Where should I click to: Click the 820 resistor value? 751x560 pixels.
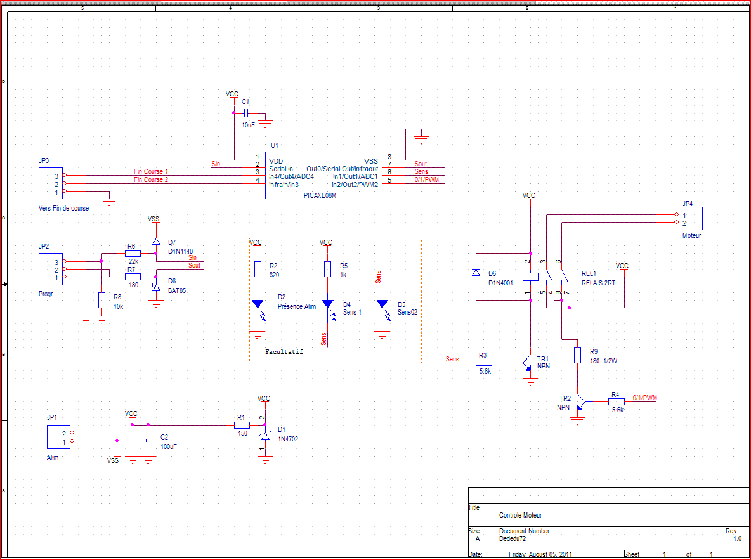pos(274,275)
